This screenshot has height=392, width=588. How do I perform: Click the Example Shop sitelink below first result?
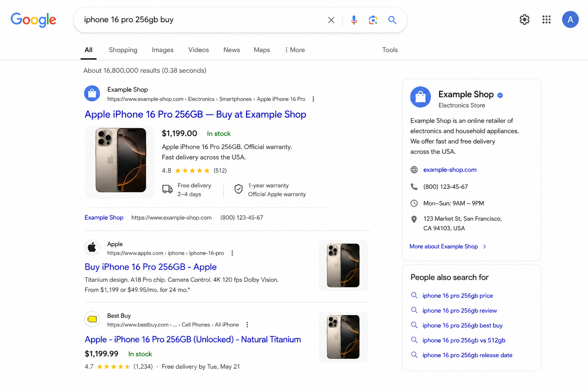click(x=104, y=217)
